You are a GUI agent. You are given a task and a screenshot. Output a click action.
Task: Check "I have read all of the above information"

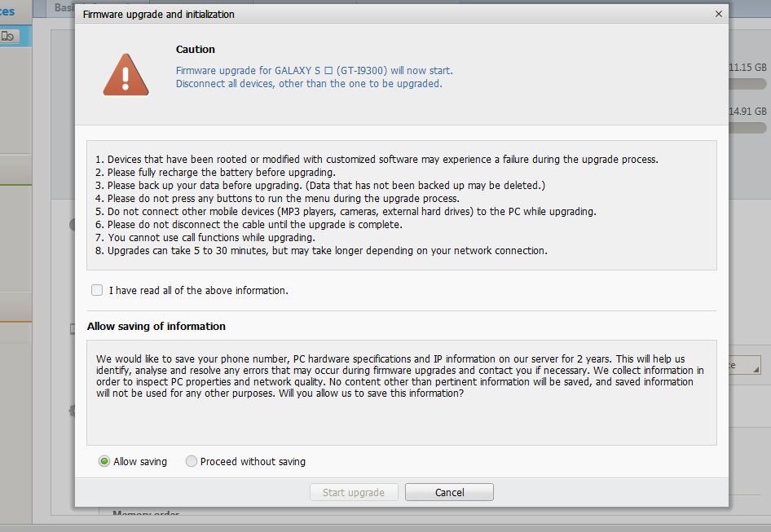click(x=97, y=290)
